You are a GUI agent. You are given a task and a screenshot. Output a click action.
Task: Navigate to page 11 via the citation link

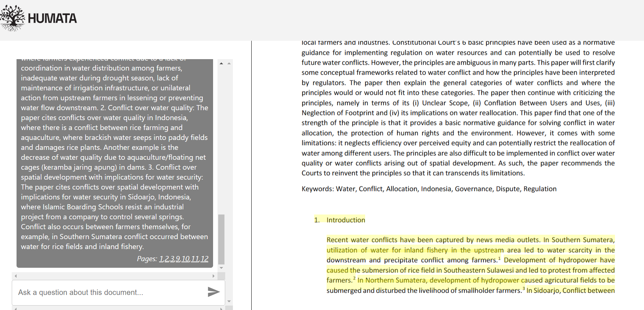tap(195, 259)
